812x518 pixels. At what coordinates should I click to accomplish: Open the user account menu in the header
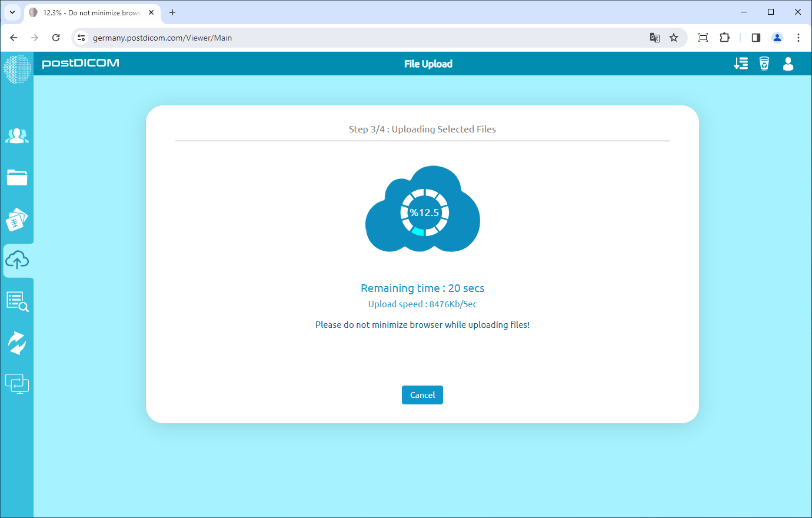coord(788,64)
